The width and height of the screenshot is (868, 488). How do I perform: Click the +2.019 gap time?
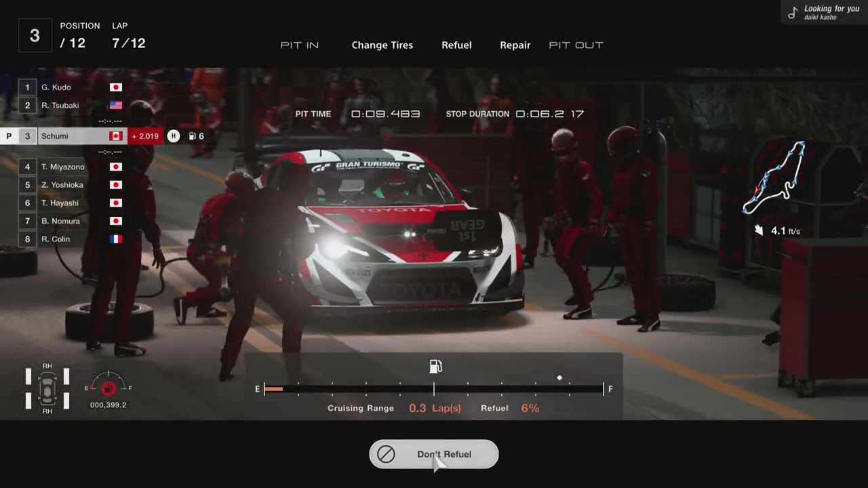click(x=145, y=136)
